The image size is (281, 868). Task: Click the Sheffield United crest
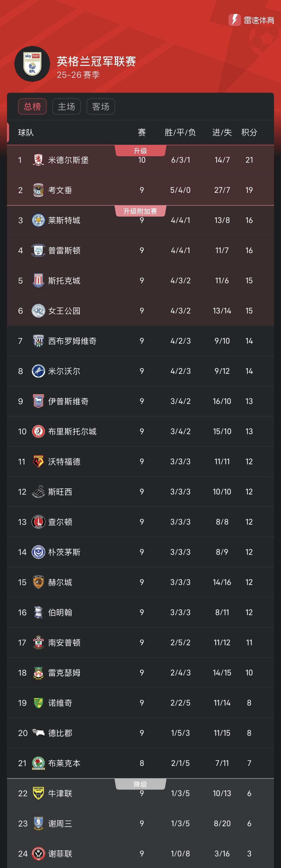tap(38, 854)
